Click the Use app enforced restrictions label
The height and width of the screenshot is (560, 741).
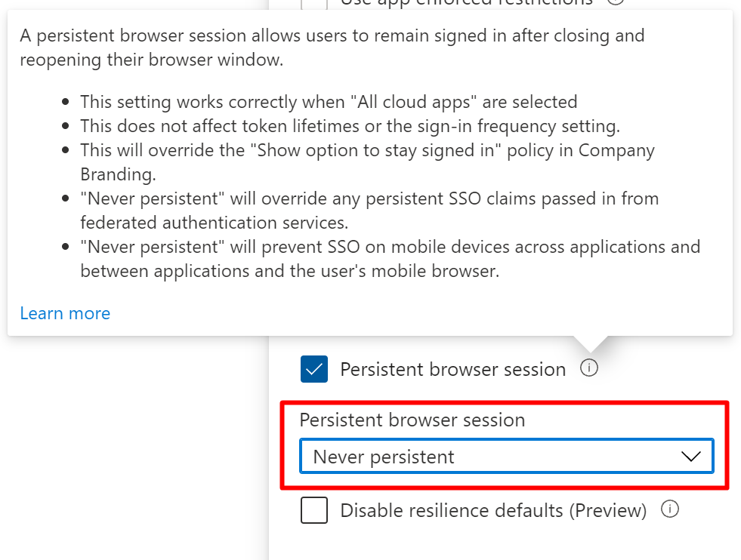coord(467,3)
